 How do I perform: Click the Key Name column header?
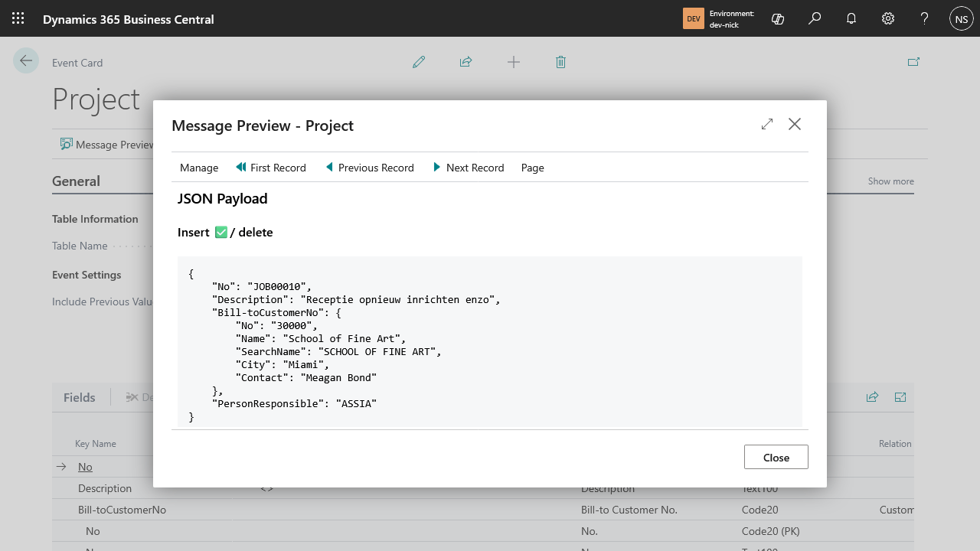coord(96,444)
